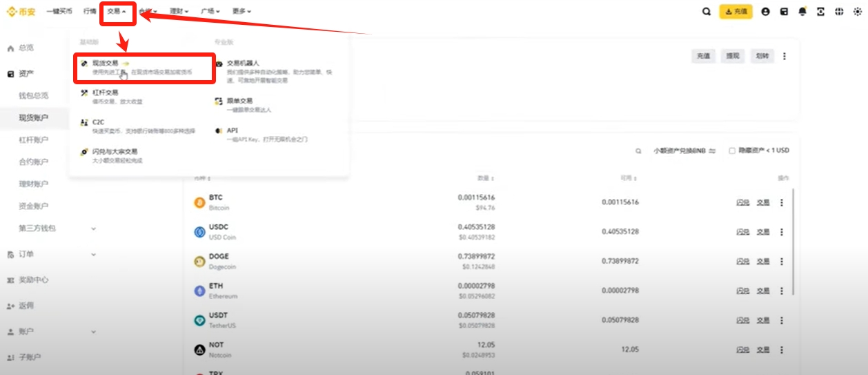
Task: Click the Dogecoin coin icon
Action: (x=199, y=261)
